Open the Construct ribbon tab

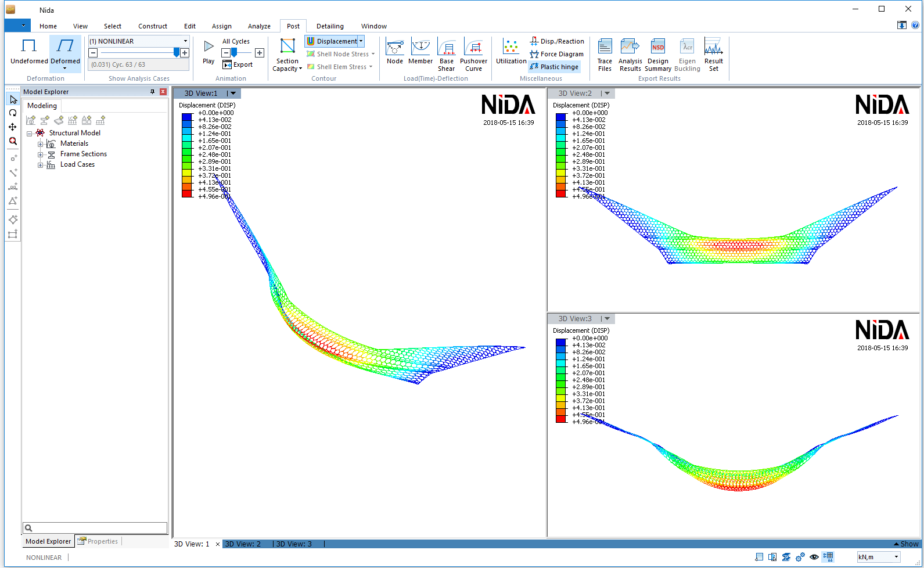tap(153, 26)
